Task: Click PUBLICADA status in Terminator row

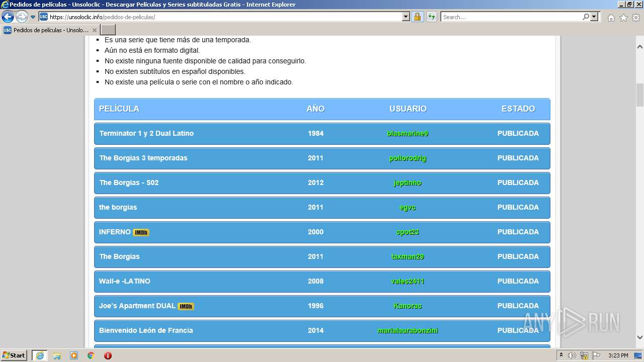Action: pos(518,133)
